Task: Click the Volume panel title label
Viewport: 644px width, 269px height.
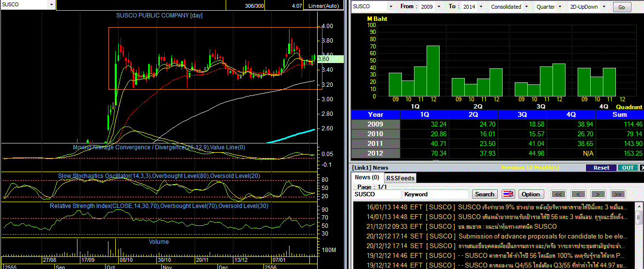Action: pos(159,242)
